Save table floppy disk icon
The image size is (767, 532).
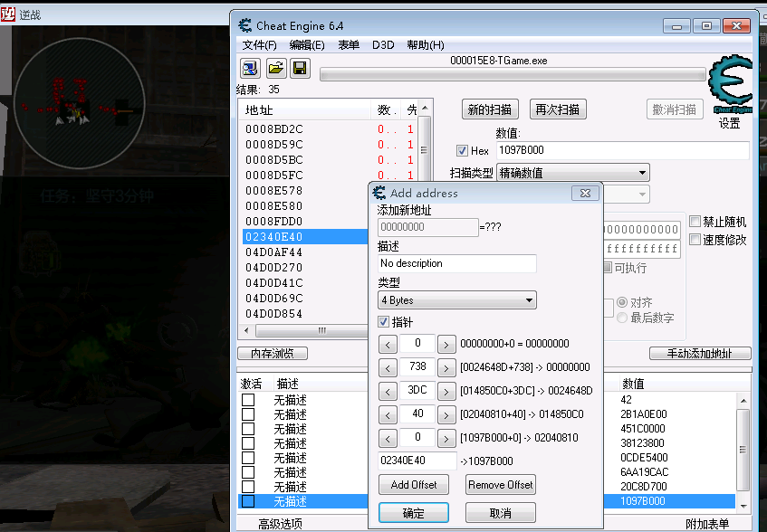pos(300,68)
